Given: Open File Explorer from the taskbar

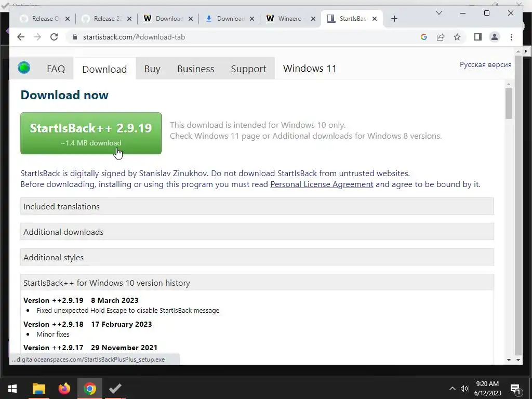Looking at the screenshot, I should click(x=38, y=389).
